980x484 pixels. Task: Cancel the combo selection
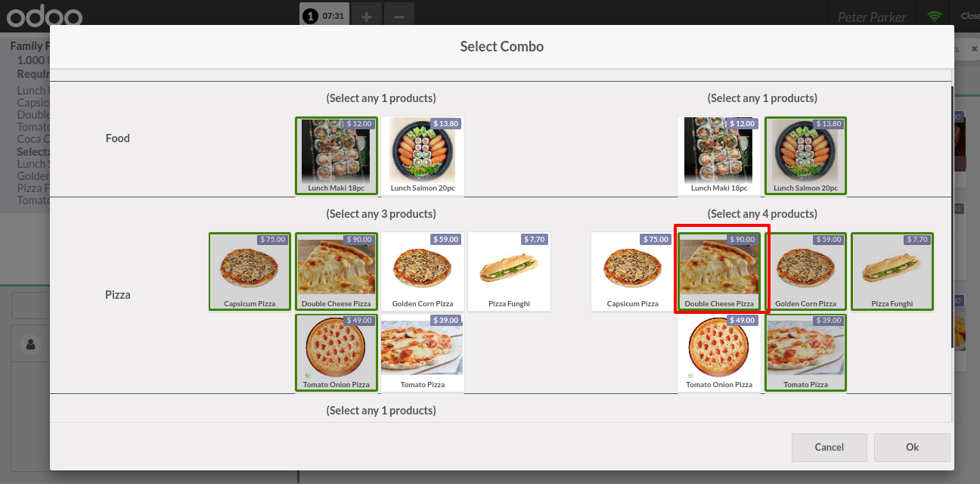click(x=829, y=447)
